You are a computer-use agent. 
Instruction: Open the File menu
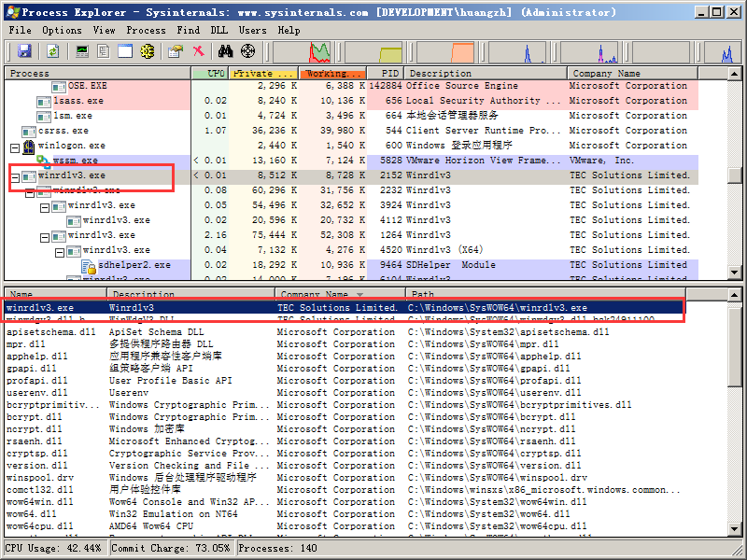[20, 30]
